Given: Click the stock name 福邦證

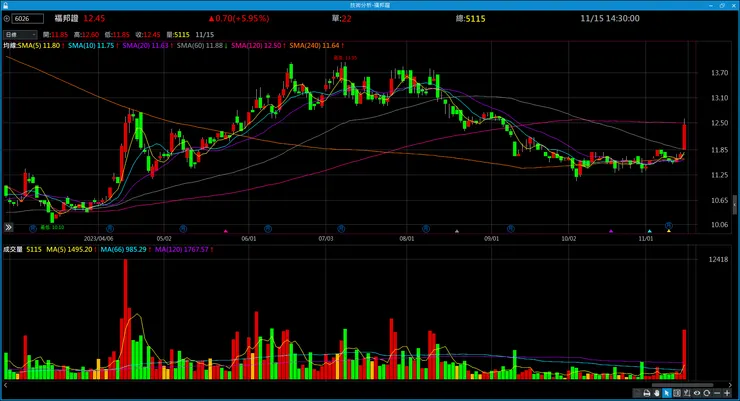Looking at the screenshot, I should (66, 18).
